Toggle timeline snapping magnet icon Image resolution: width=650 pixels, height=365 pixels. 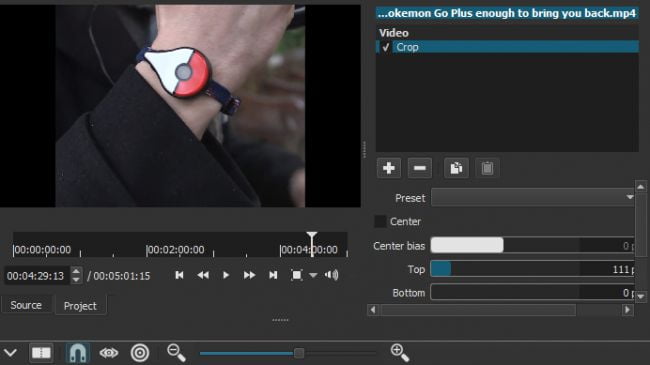point(78,353)
